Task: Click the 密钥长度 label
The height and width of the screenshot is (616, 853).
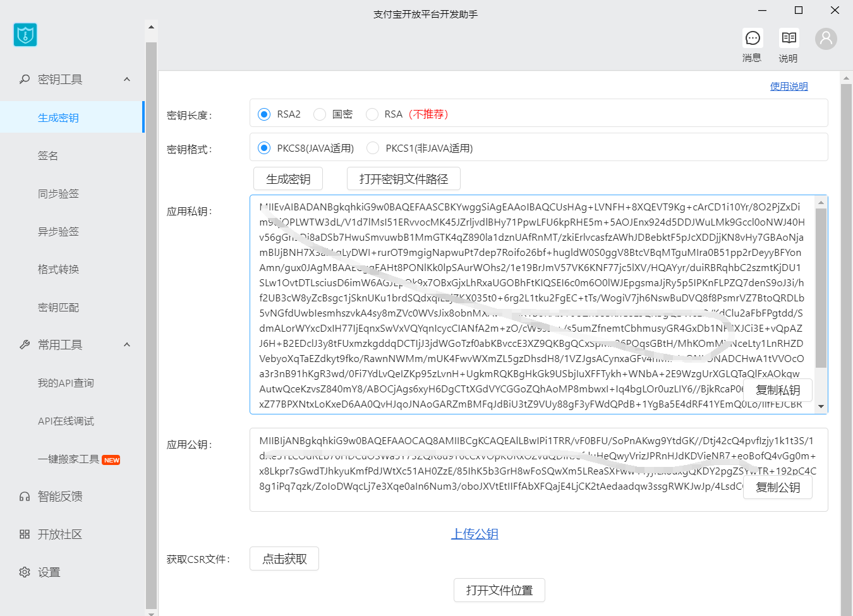Action: (190, 115)
